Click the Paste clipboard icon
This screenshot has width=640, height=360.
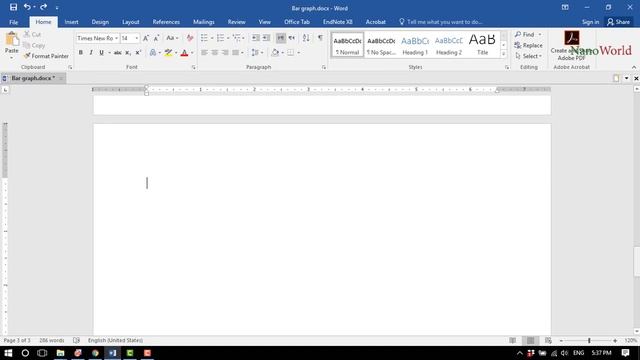[11, 39]
